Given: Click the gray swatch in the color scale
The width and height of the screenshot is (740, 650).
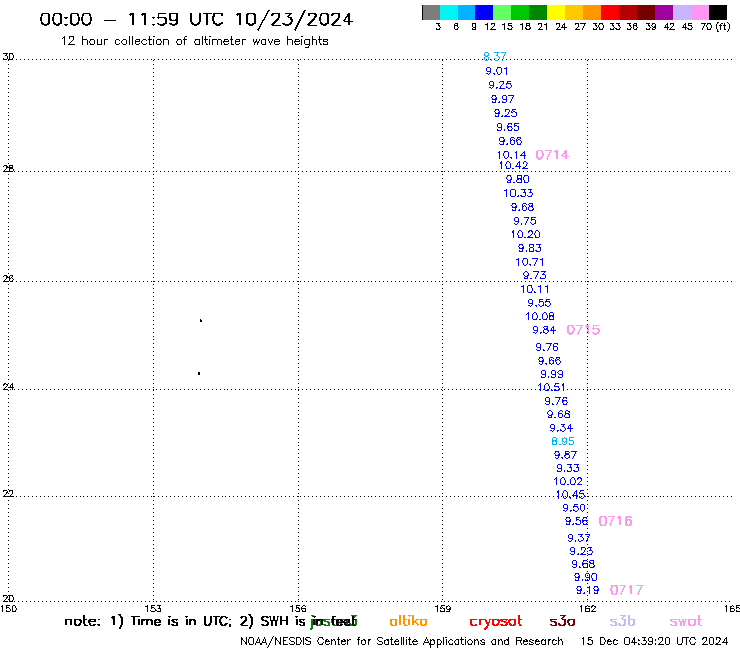Looking at the screenshot, I should click(431, 12).
